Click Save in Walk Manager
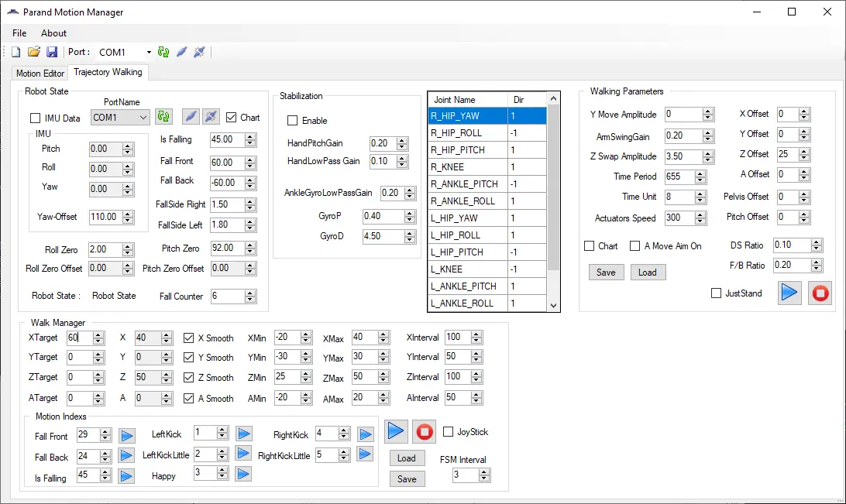Screen dimensions: 846x504 tap(407, 478)
